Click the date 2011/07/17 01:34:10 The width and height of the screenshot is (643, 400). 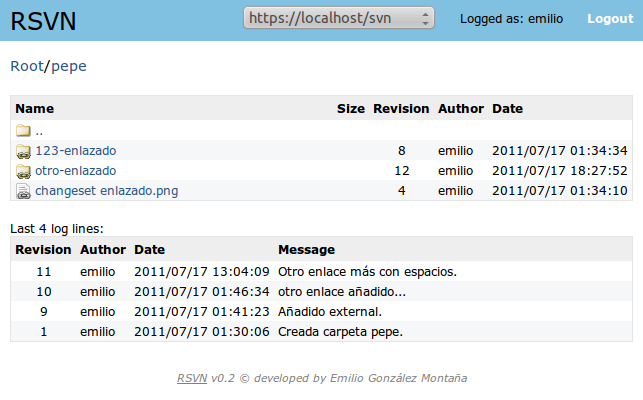pos(560,191)
